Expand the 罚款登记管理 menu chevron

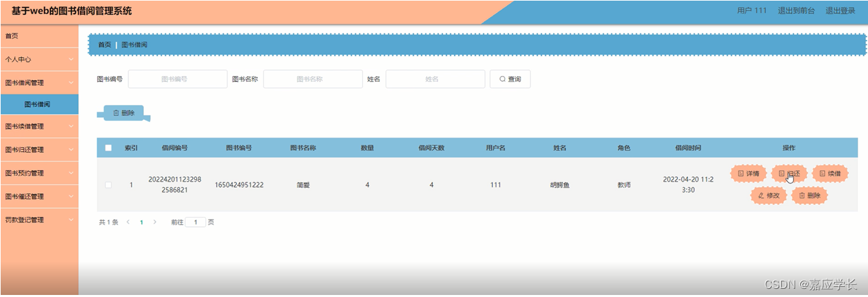click(71, 220)
